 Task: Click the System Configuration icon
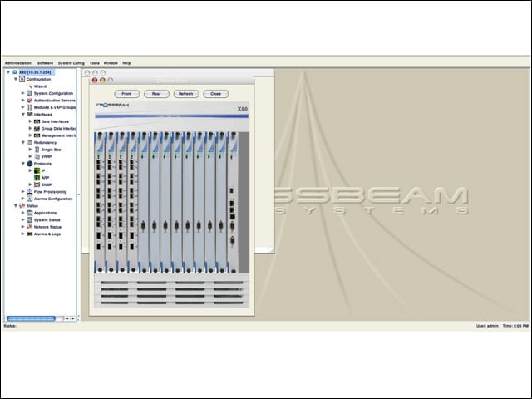pos(30,93)
